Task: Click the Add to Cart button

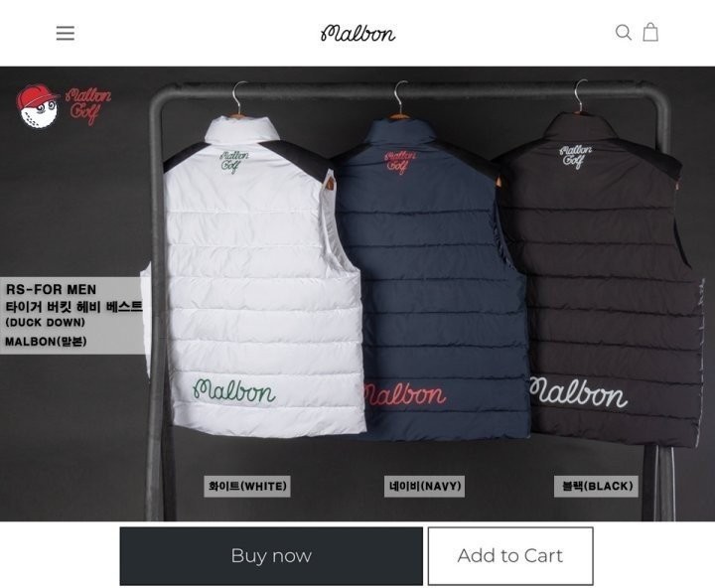Action: [510, 556]
